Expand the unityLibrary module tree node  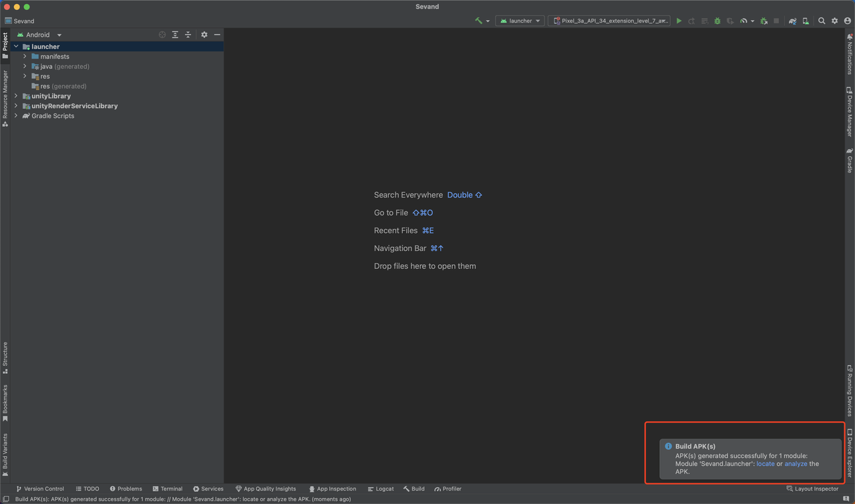pos(17,96)
